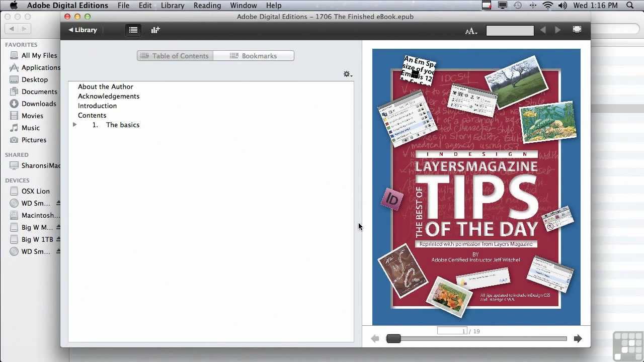
Task: Open Introduction entry
Action: (x=97, y=106)
